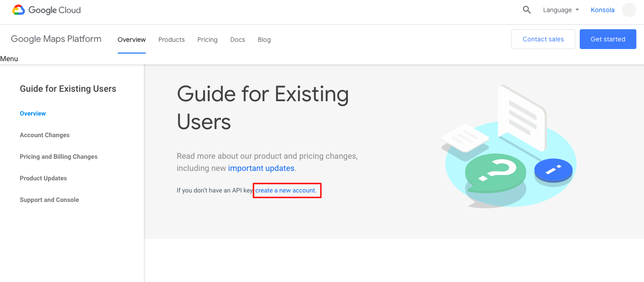Select the Overview tab in top navigation
This screenshot has height=282, width=644.
pos(132,40)
